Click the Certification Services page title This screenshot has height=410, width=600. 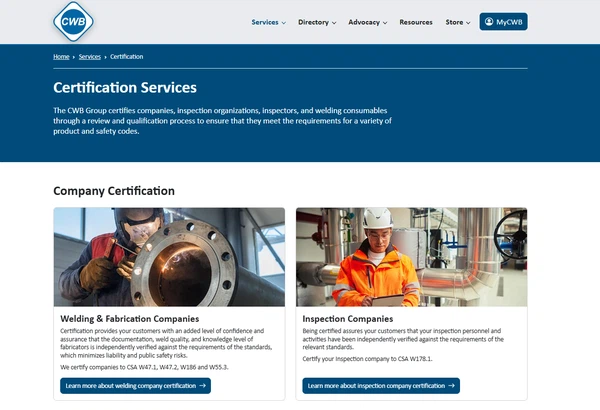click(124, 88)
